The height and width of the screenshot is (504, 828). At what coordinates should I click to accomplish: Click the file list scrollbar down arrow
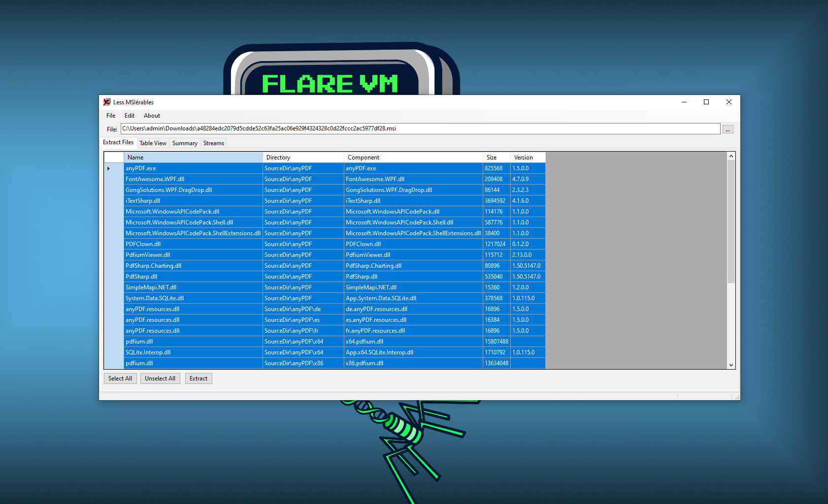[731, 365]
